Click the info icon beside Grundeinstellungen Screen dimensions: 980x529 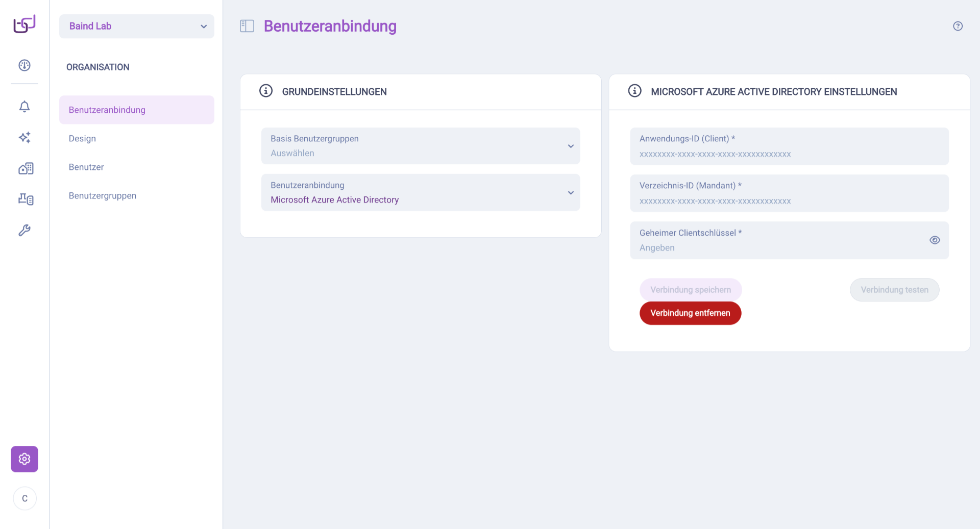click(x=265, y=91)
